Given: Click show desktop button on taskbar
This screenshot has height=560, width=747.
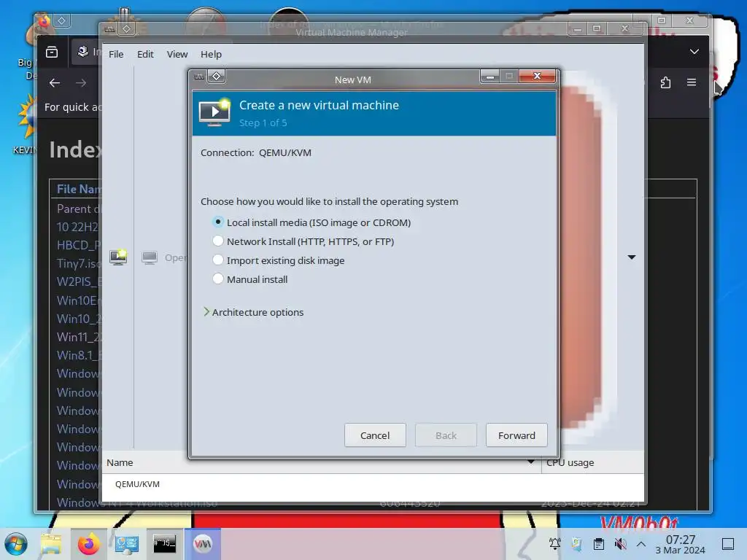Looking at the screenshot, I should tap(727, 544).
